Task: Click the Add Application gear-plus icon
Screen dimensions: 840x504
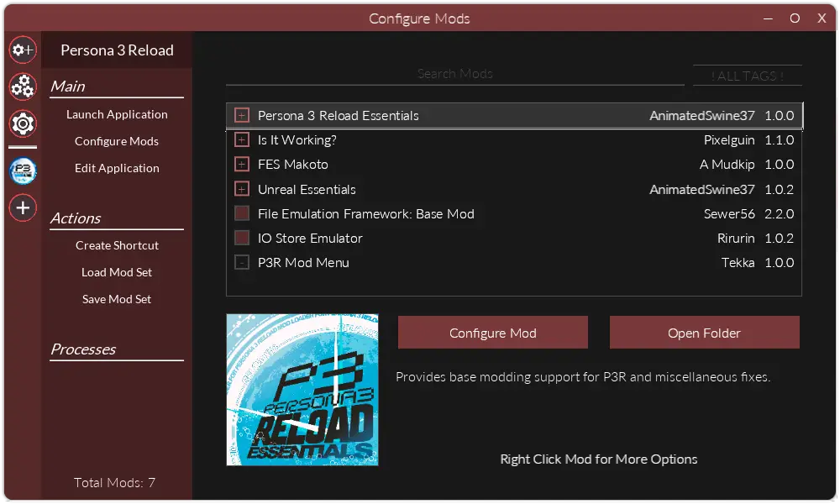Action: point(23,50)
